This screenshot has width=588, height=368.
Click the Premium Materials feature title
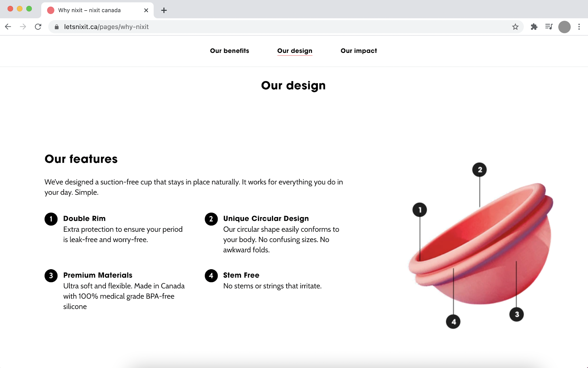(x=98, y=275)
